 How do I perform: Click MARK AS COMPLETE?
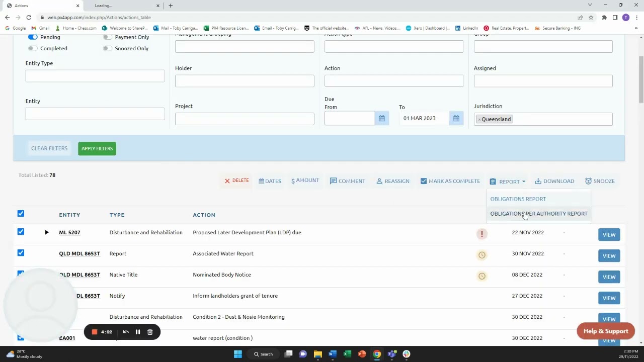click(450, 181)
